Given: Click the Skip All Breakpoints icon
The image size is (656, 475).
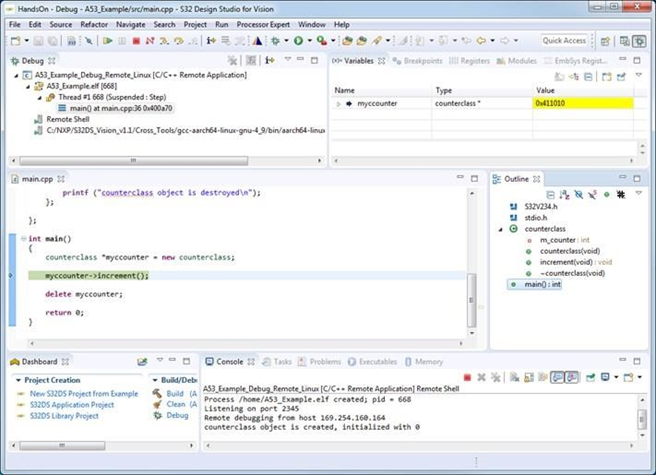Looking at the screenshot, I should coord(89,41).
